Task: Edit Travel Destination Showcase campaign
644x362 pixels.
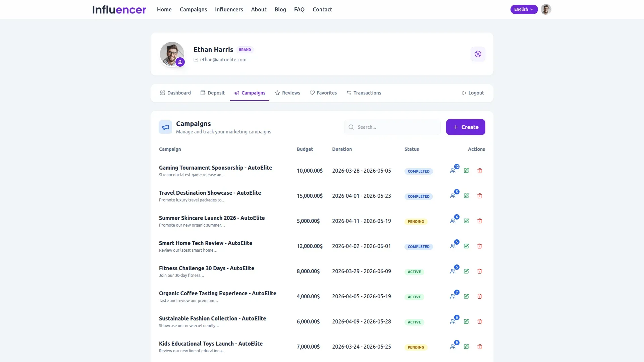Action: pos(466,196)
